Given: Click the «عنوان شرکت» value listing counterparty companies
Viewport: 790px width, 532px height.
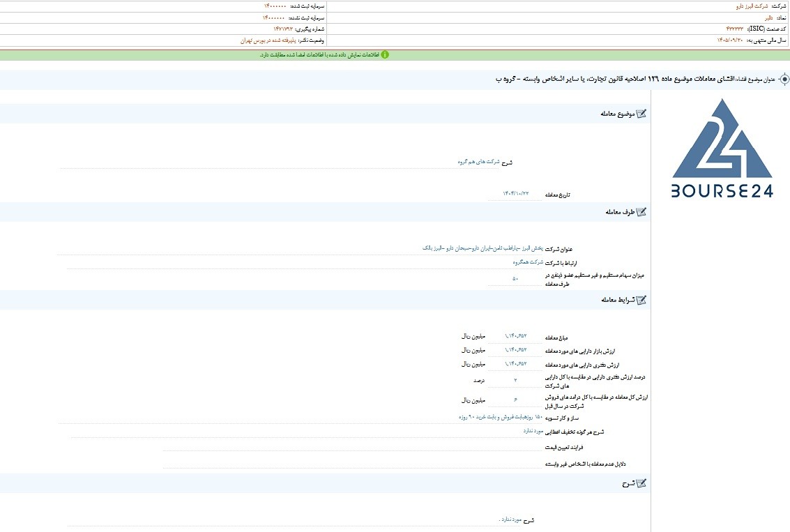Looking at the screenshot, I should [483, 248].
